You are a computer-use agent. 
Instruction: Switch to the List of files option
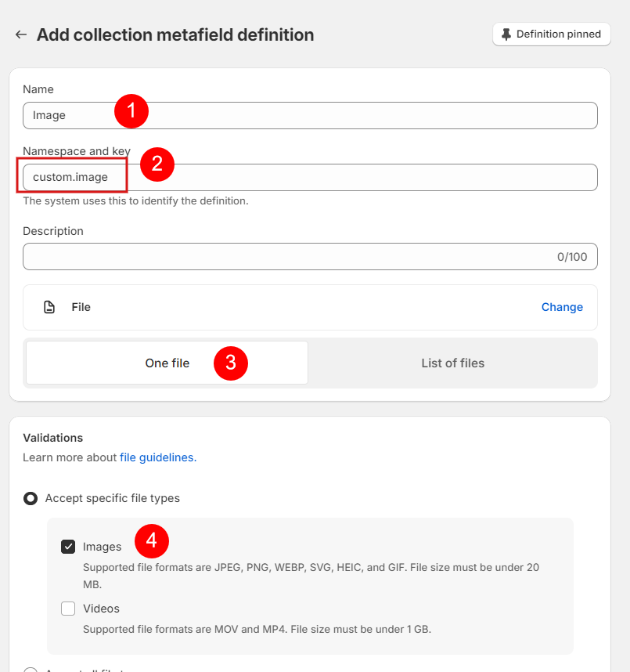pos(452,363)
